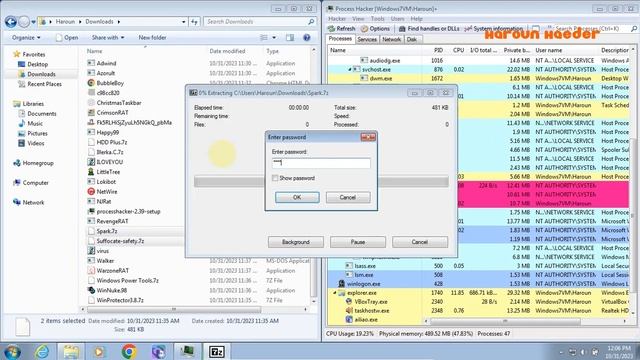Image resolution: width=640 pixels, height=360 pixels.
Task: Open the Windows Start button
Action: pos(11,351)
